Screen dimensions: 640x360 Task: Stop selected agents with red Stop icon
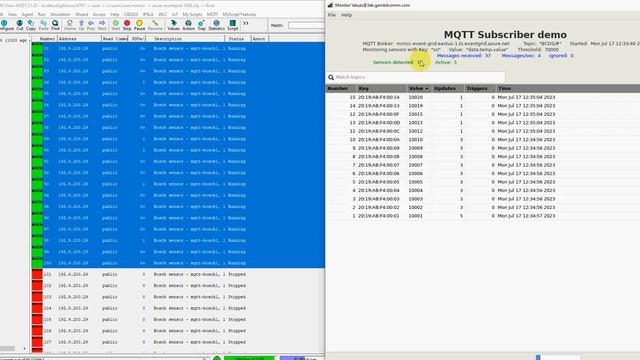(x=127, y=25)
